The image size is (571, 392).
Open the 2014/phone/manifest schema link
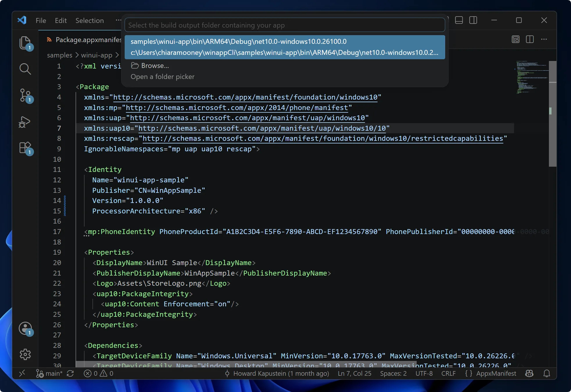pyautogui.click(x=237, y=108)
